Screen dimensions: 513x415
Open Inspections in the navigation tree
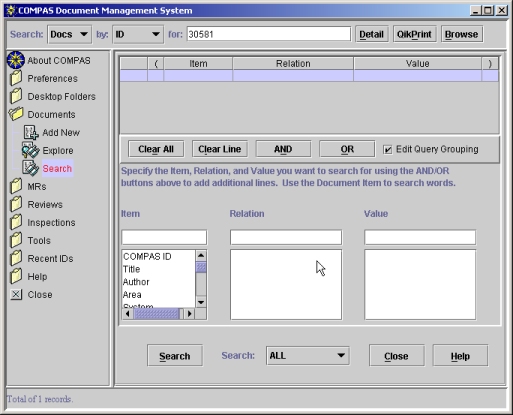click(51, 223)
